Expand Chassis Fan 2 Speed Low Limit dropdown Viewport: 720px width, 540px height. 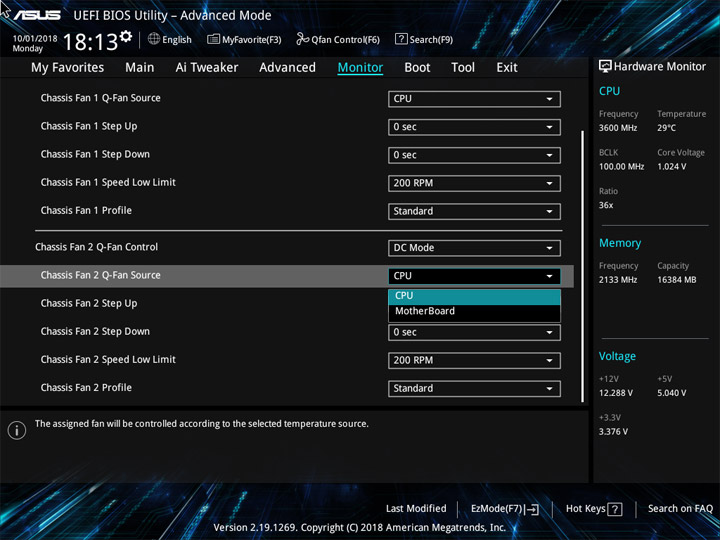point(474,360)
